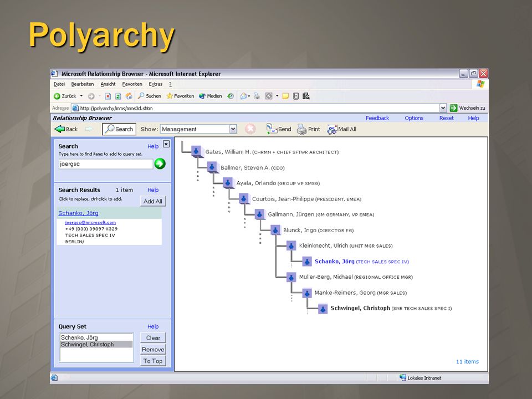Click the Blunck, Ingo node icon

click(x=275, y=229)
